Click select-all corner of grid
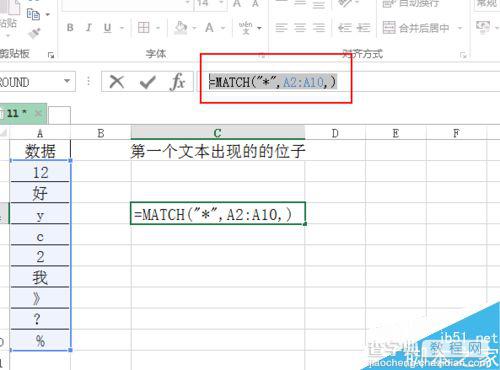Image resolution: width=500 pixels, height=370 pixels. [4, 133]
